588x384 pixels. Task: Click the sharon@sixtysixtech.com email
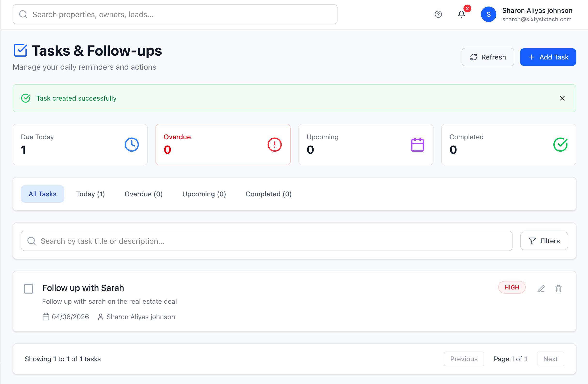[x=537, y=19]
